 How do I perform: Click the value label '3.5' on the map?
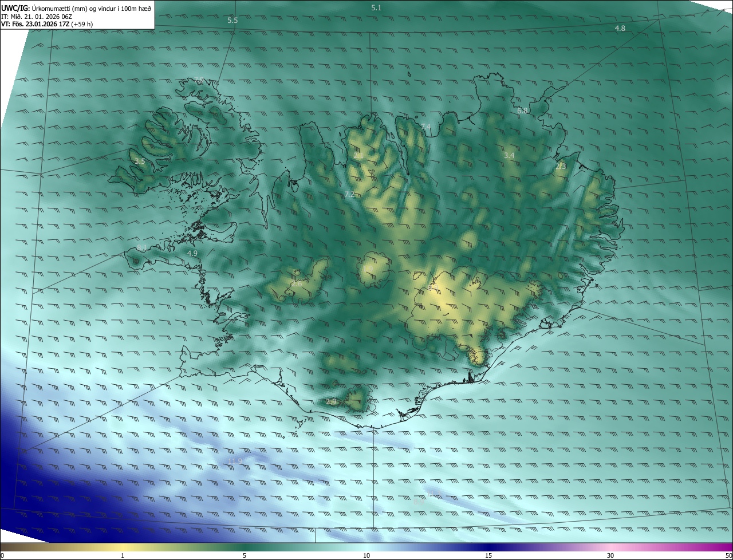pos(140,161)
